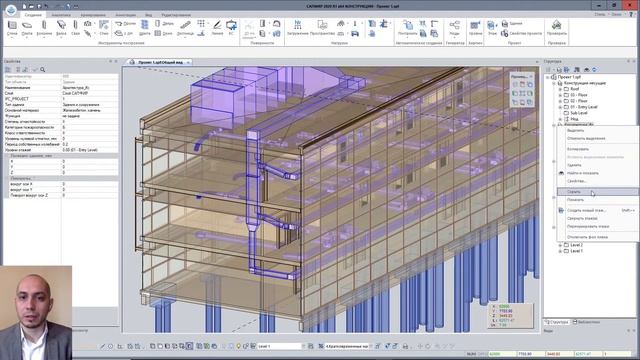Click the search icon in properties panel
The height and width of the screenshot is (360, 640).
42,70
